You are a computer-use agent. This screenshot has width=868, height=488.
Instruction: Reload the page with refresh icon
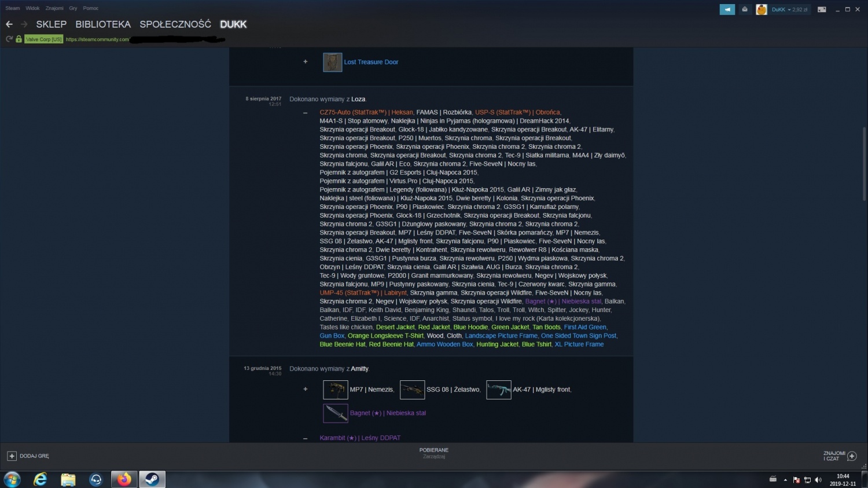coord(9,39)
